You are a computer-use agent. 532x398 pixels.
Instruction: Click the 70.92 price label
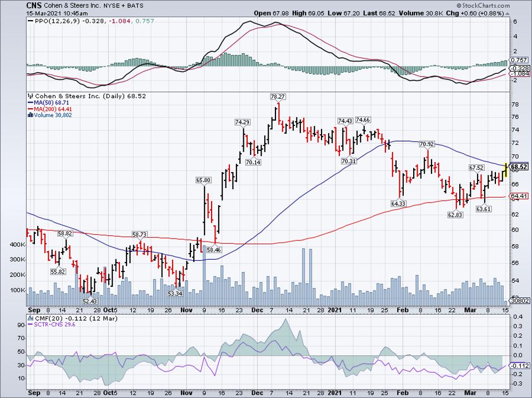tap(427, 144)
